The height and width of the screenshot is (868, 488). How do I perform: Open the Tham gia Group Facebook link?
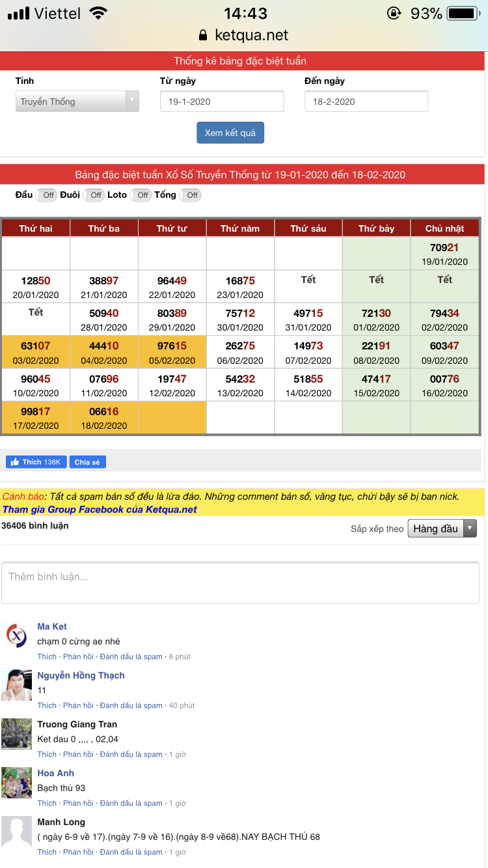[x=100, y=509]
